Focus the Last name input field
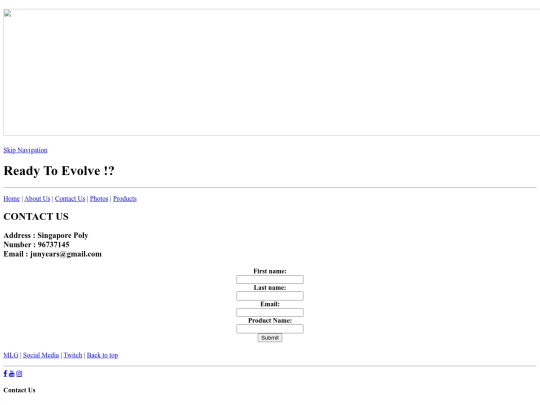Viewport: 540px width, 405px height. point(270,296)
